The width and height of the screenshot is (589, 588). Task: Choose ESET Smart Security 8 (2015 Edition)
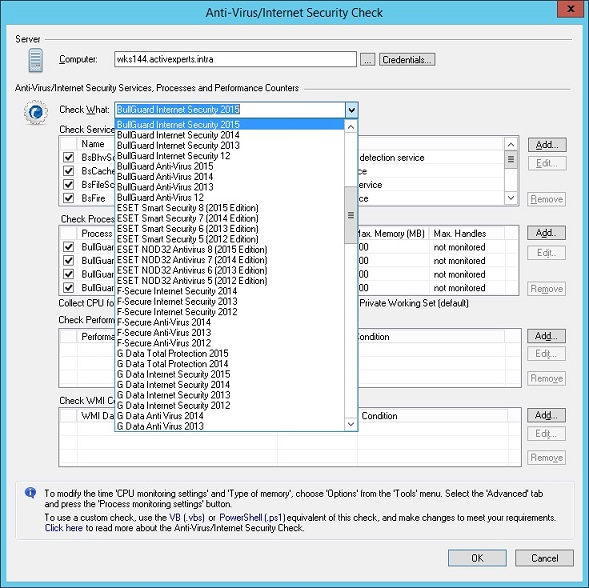[230, 208]
